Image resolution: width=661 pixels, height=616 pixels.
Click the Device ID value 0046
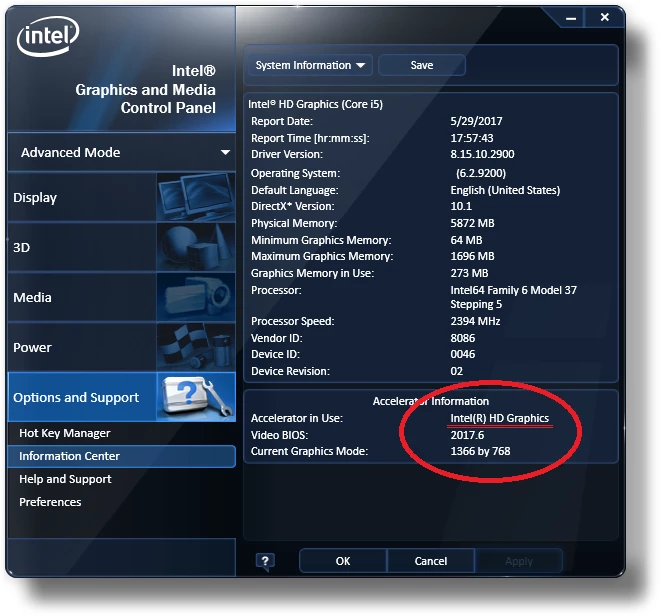coord(462,354)
